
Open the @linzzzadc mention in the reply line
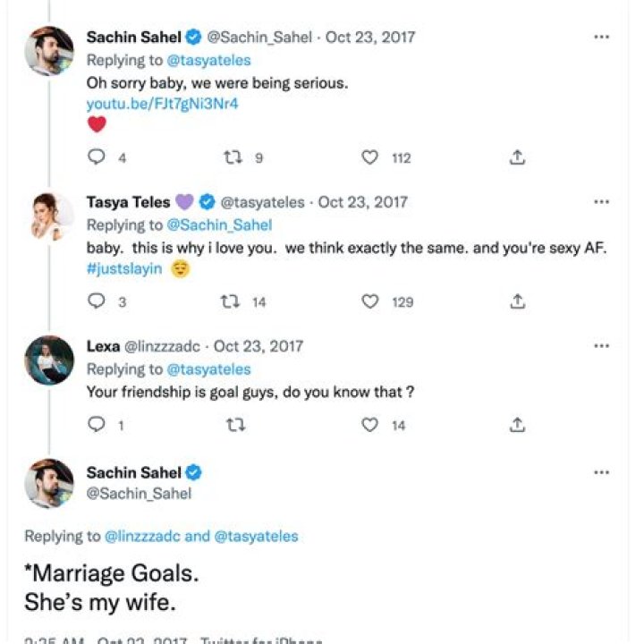point(143,537)
